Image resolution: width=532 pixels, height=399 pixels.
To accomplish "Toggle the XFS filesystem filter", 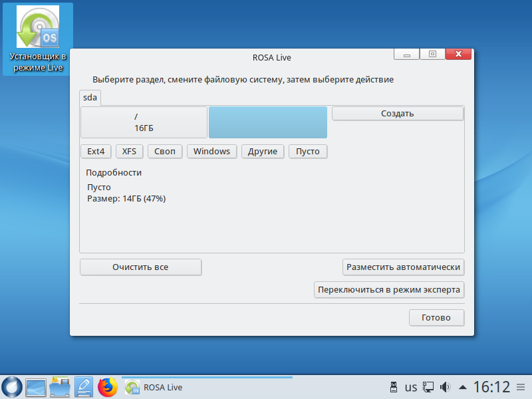I will coord(129,152).
